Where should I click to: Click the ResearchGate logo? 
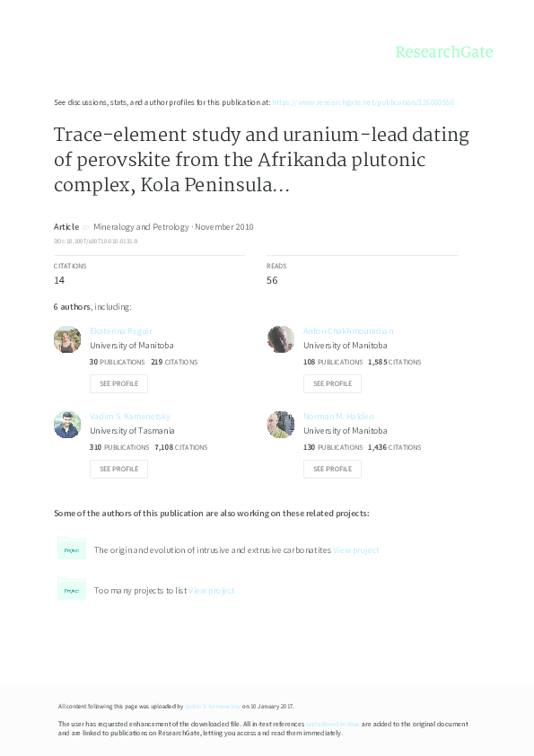pyautogui.click(x=444, y=51)
